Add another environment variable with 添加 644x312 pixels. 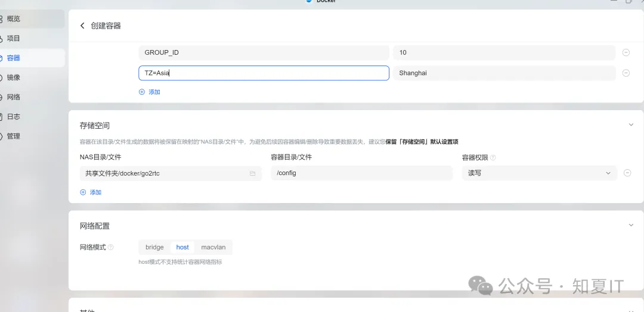coord(150,92)
